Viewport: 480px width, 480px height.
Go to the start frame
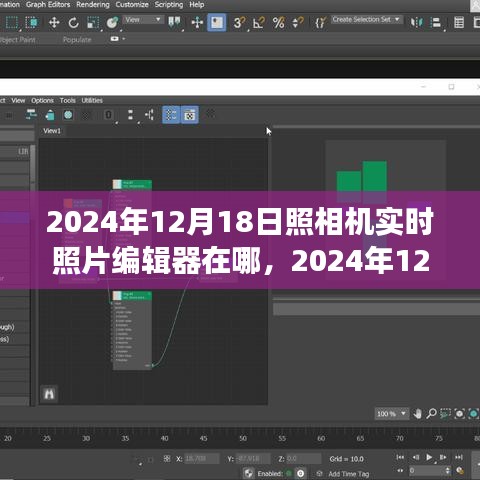pyautogui.click(x=400, y=457)
